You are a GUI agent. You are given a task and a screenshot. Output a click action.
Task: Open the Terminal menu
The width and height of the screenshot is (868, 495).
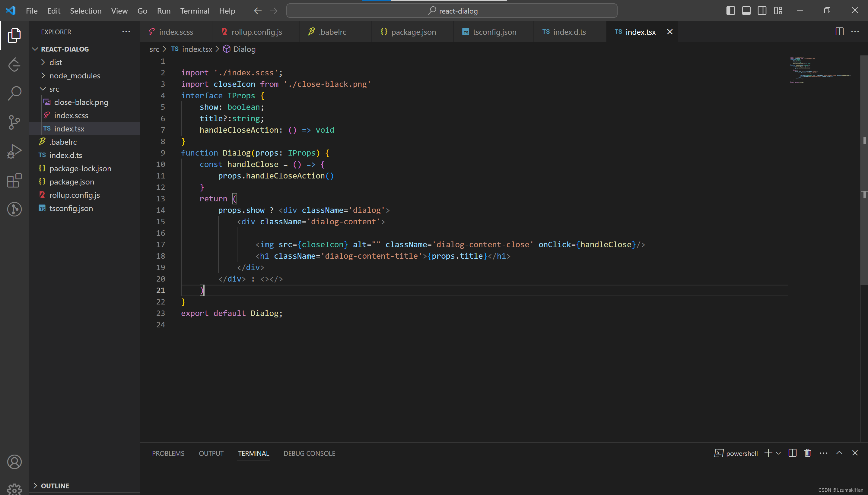(x=195, y=11)
